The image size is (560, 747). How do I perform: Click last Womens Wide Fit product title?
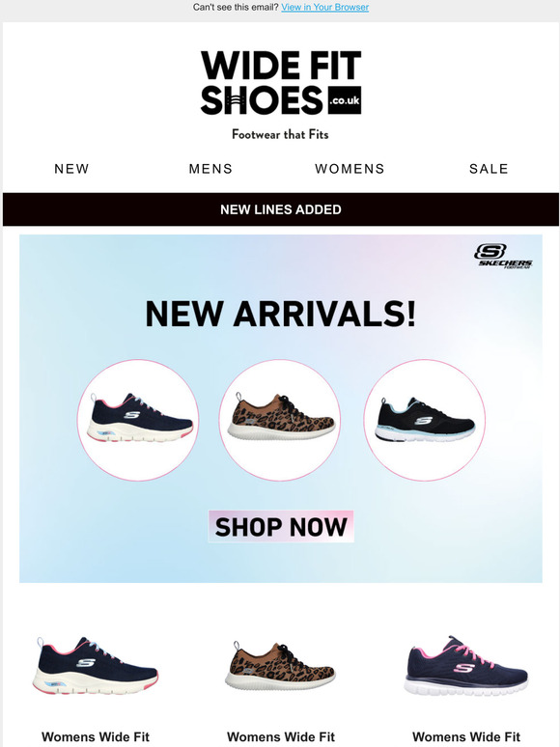tap(466, 737)
